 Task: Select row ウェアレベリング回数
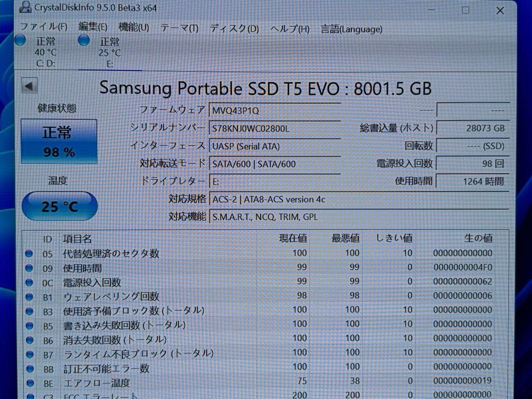(265, 296)
